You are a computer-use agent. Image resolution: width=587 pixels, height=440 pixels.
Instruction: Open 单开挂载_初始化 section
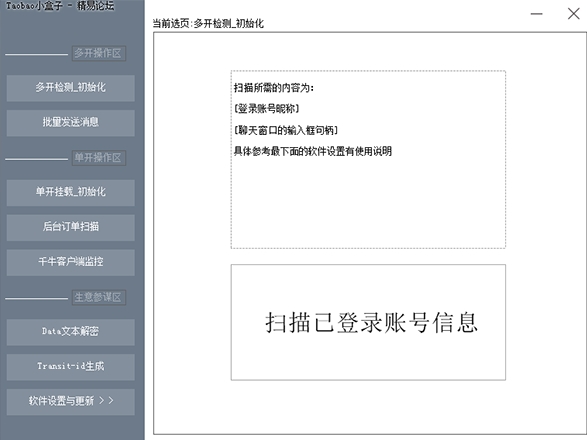[x=70, y=192]
